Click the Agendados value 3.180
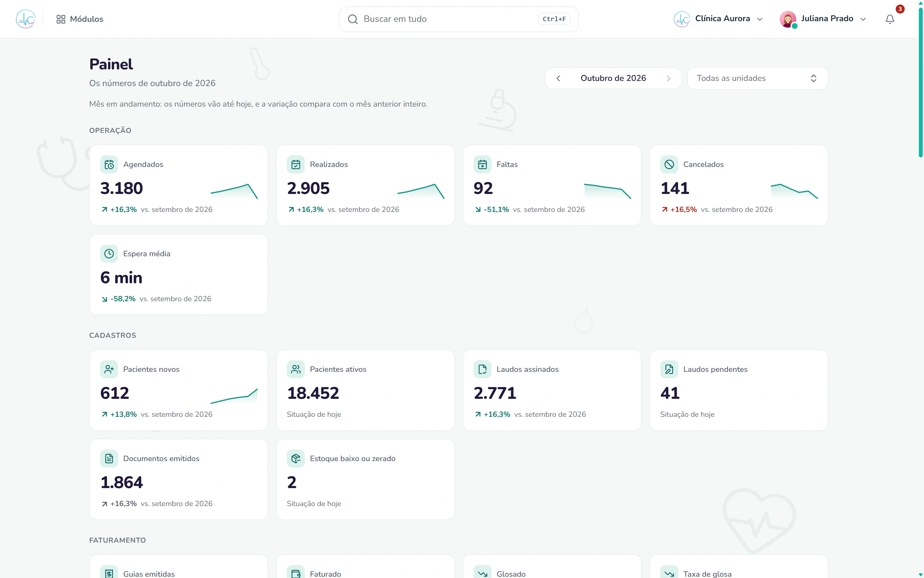This screenshot has height=578, width=924. (x=121, y=188)
